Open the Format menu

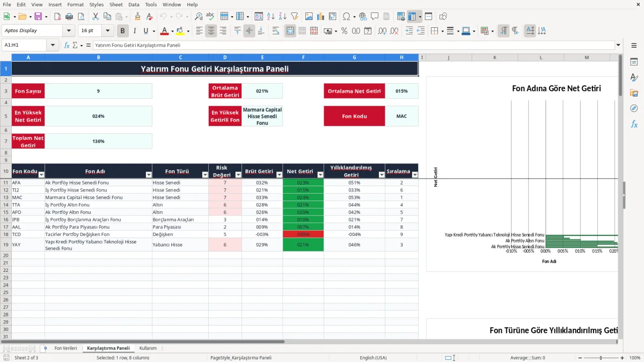(76, 4)
